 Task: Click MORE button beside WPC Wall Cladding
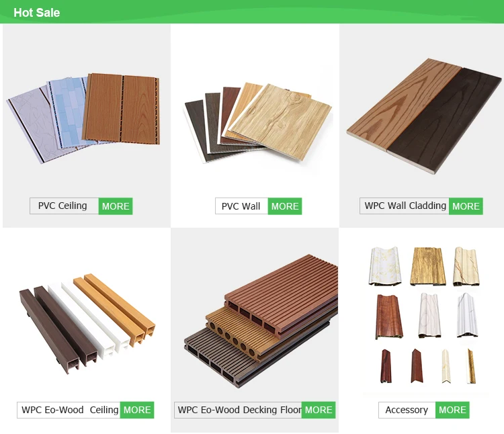(466, 206)
